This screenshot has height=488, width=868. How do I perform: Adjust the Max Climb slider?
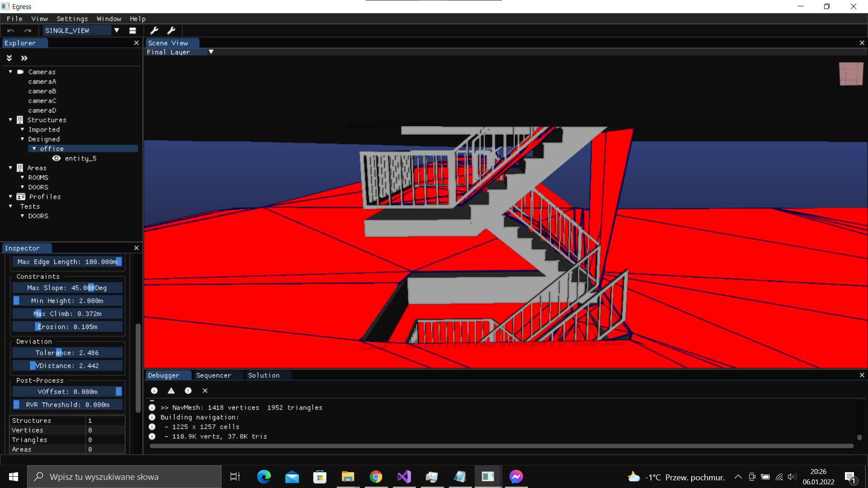click(67, 313)
